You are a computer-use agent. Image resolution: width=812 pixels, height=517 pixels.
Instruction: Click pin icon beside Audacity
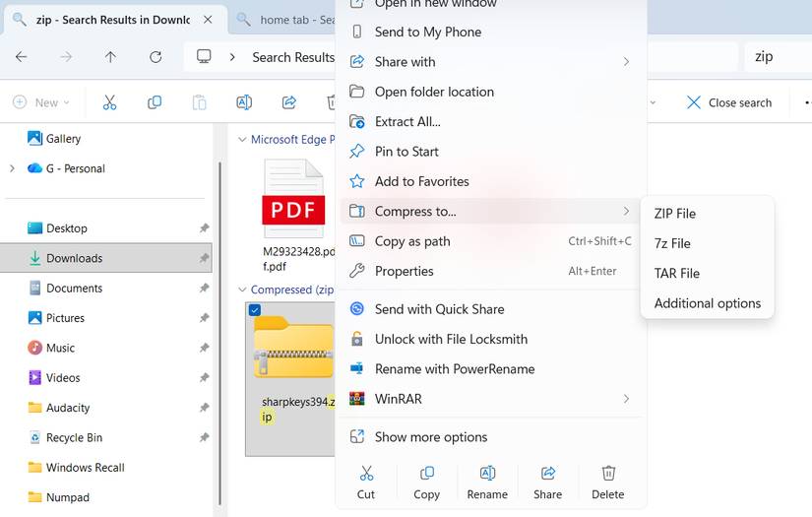click(204, 408)
